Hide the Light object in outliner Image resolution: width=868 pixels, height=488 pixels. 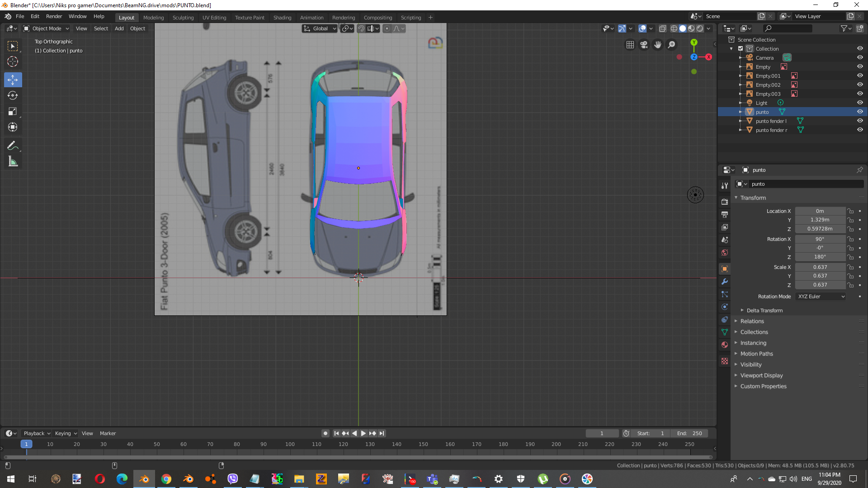860,103
